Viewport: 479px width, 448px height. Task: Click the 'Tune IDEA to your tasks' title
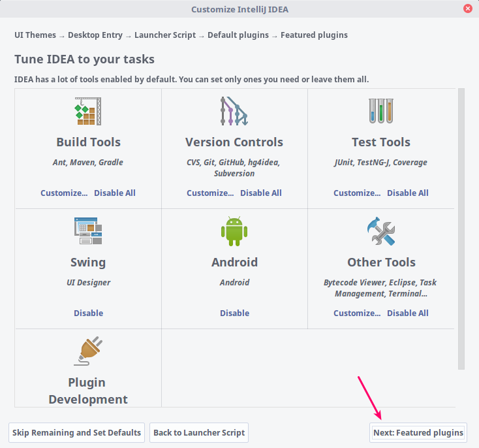click(84, 59)
